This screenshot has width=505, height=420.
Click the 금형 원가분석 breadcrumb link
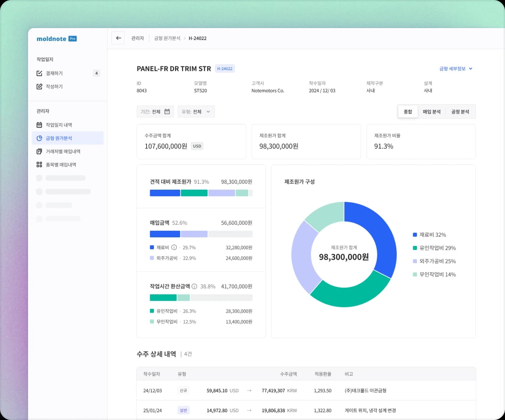167,38
